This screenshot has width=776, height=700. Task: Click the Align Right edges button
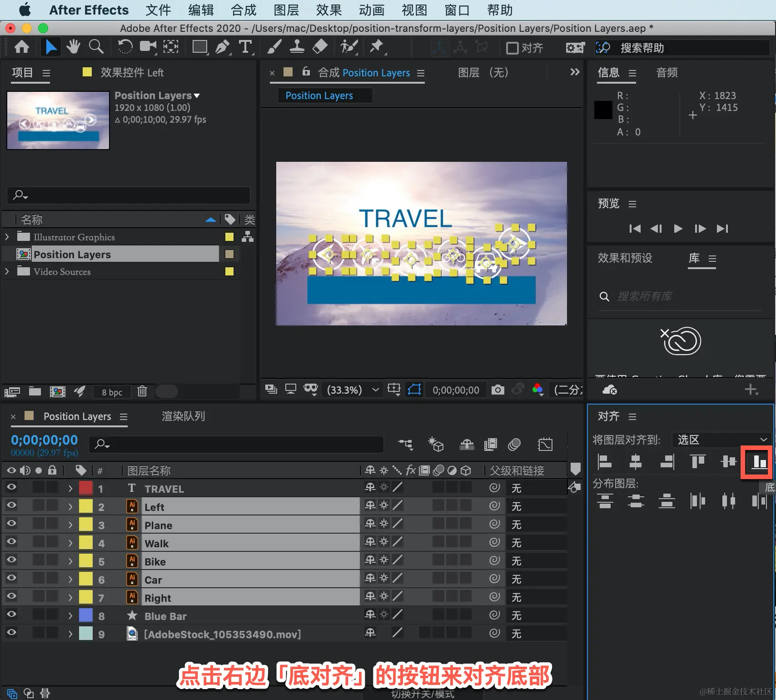667,462
